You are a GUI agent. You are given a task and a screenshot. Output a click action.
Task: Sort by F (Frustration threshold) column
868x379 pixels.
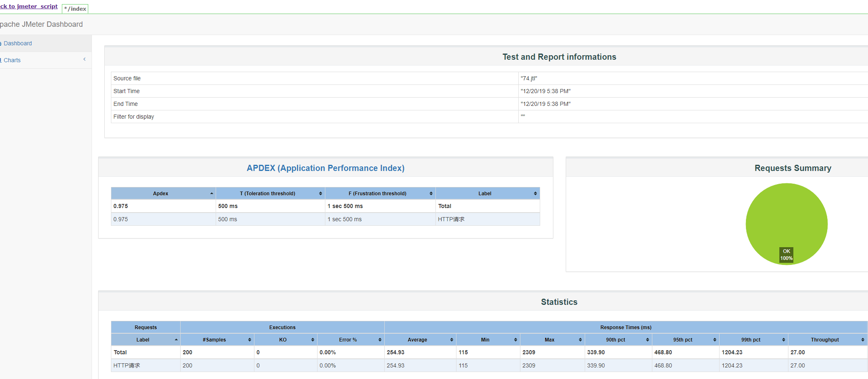point(380,193)
